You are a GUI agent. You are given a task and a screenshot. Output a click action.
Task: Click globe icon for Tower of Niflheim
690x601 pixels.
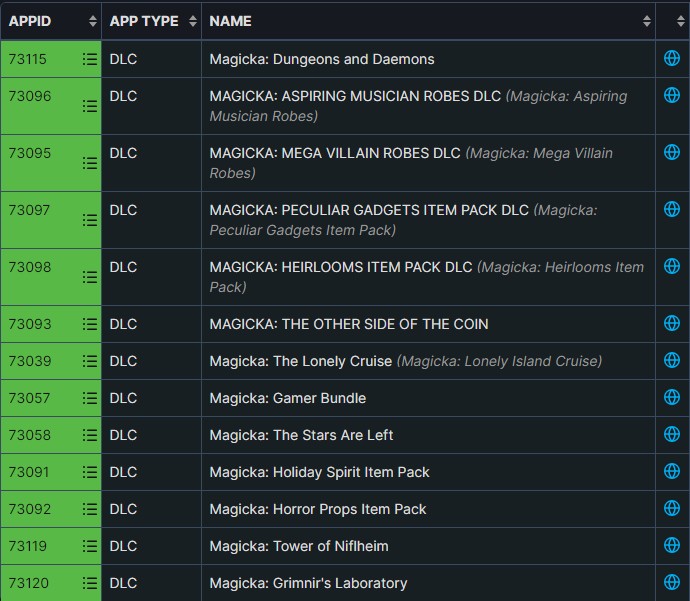coord(672,545)
